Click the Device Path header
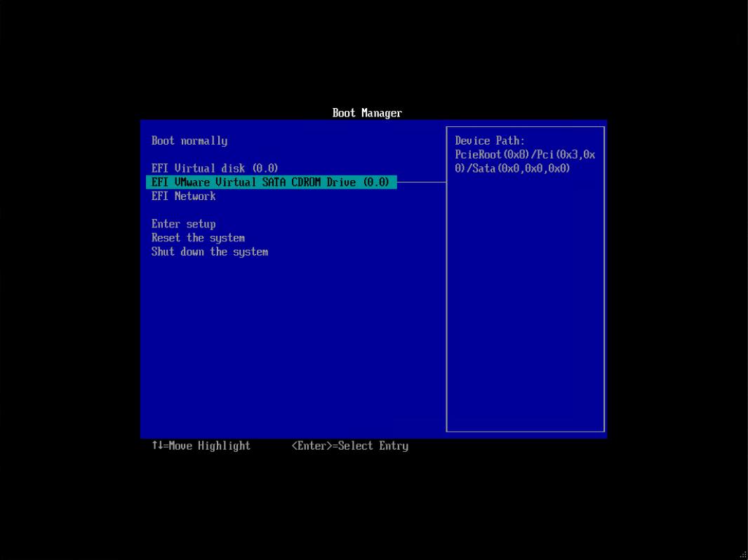The height and width of the screenshot is (560, 748). tap(489, 140)
